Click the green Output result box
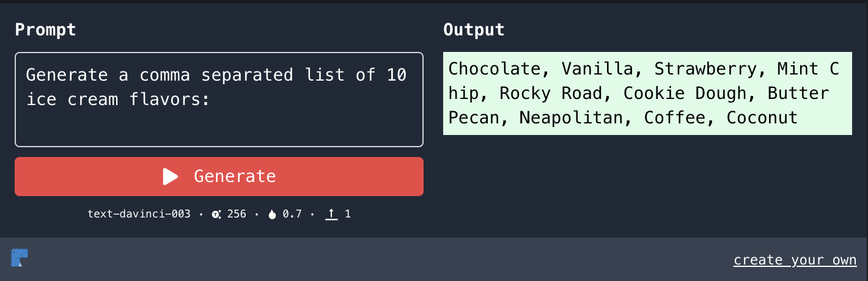 (x=647, y=93)
